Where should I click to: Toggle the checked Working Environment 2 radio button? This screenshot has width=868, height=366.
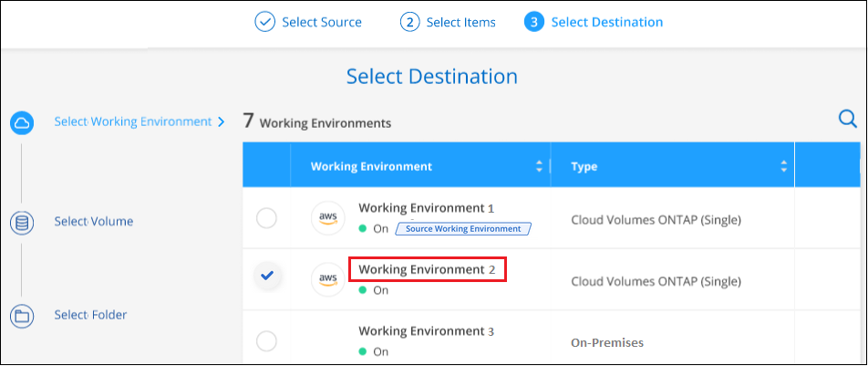tap(266, 274)
